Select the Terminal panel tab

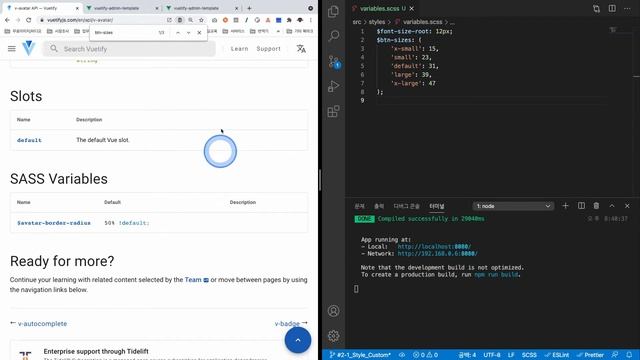tap(436, 206)
